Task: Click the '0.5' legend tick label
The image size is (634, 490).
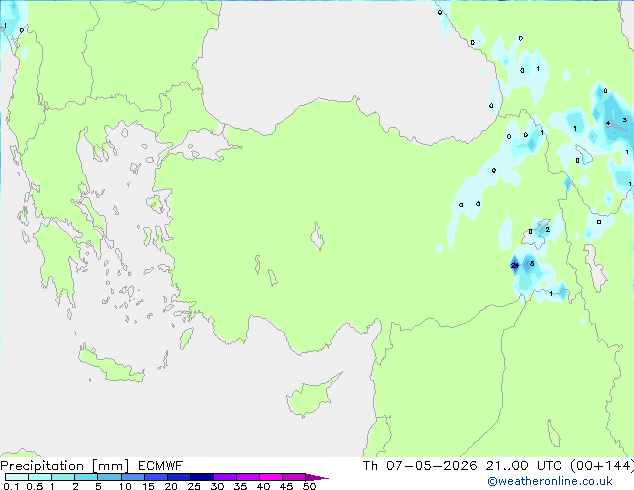Action: click(x=35, y=486)
